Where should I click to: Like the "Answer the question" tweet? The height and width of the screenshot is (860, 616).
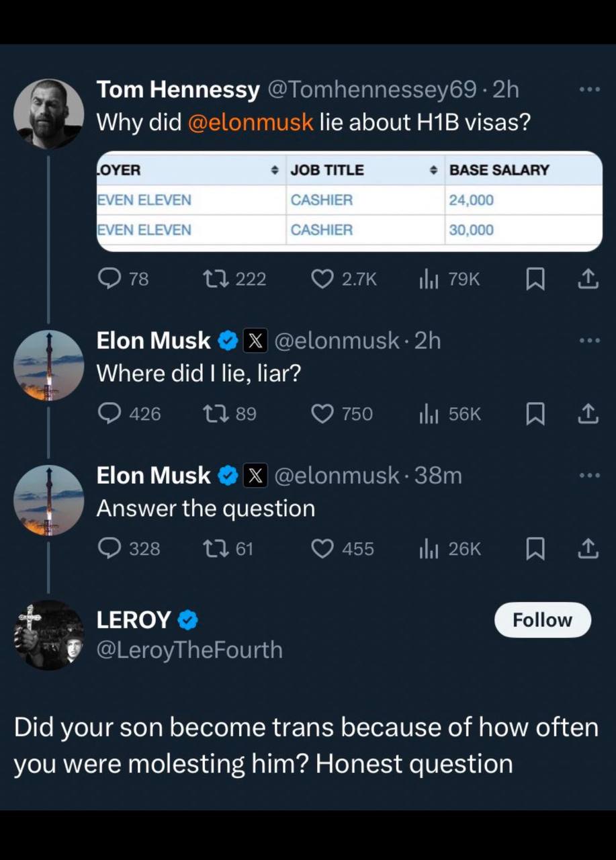323,549
